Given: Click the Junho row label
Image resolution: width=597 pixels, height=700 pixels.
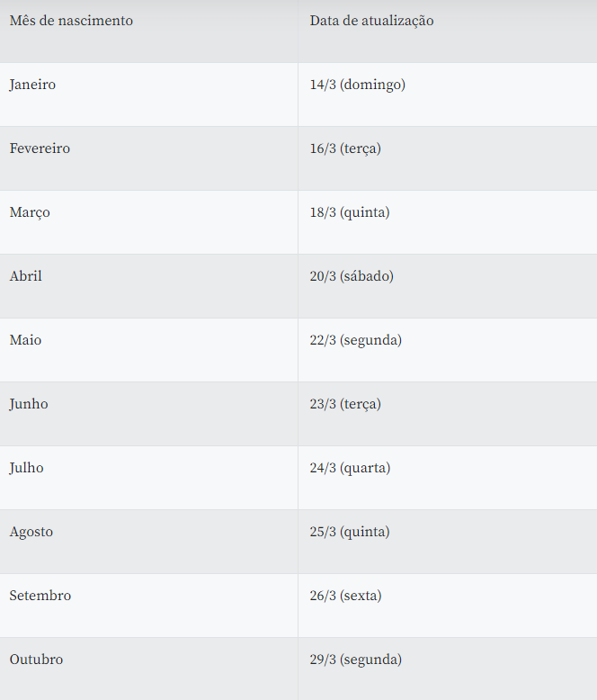Looking at the screenshot, I should coord(29,404).
